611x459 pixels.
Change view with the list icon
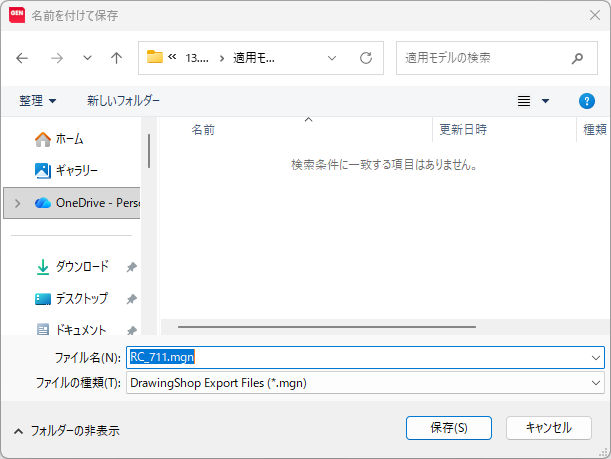[x=524, y=101]
